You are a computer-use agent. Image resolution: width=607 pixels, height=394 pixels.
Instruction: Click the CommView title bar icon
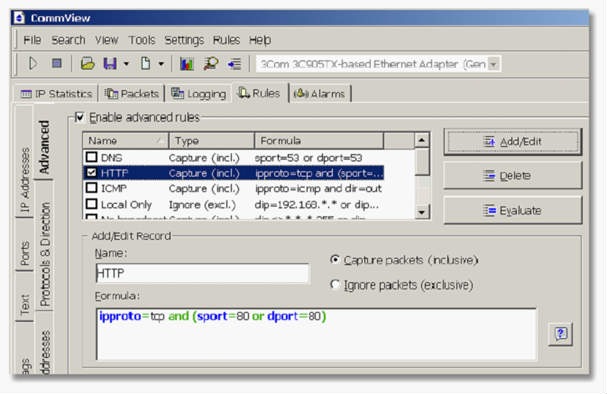[x=19, y=18]
